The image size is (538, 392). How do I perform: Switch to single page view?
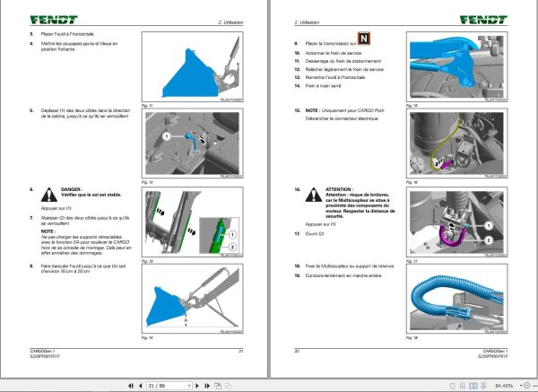click(453, 386)
